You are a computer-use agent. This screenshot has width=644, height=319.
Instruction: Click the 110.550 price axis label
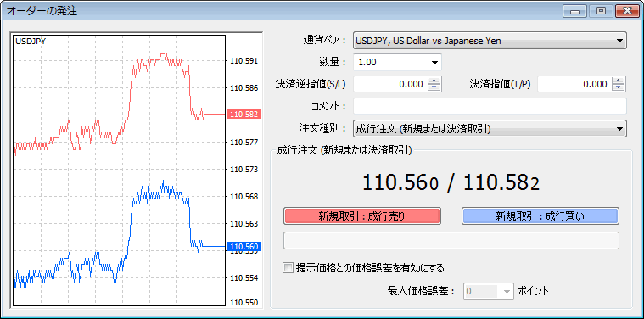tap(244, 303)
